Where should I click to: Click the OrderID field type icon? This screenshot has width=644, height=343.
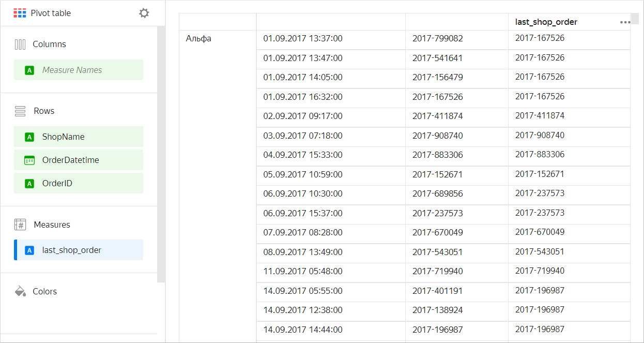pyautogui.click(x=29, y=184)
